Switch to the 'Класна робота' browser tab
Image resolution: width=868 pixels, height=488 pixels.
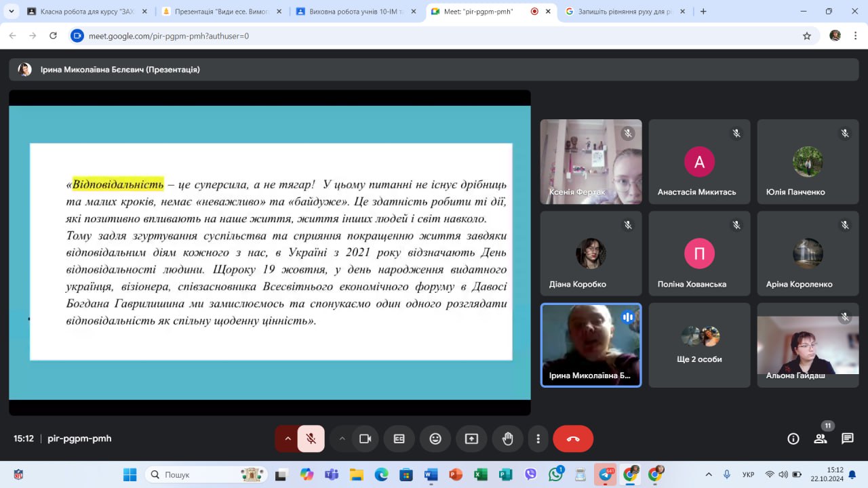point(86,12)
